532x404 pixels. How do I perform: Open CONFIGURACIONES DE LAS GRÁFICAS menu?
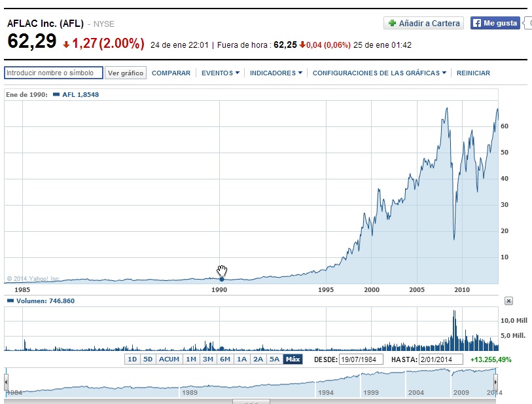pos(380,73)
